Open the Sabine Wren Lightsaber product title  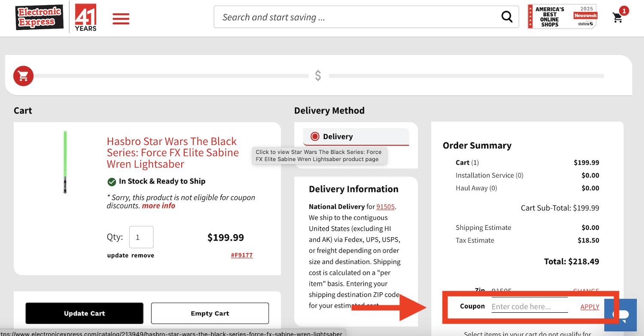click(173, 153)
